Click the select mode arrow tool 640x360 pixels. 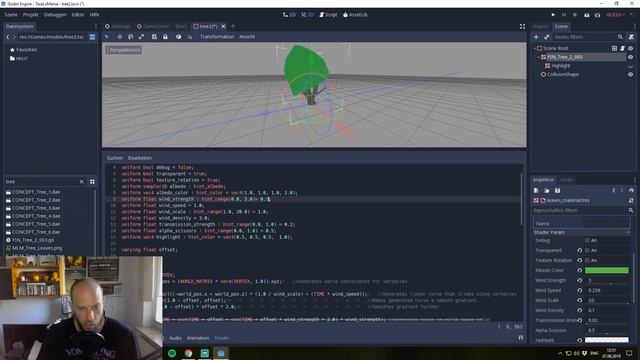[107, 37]
